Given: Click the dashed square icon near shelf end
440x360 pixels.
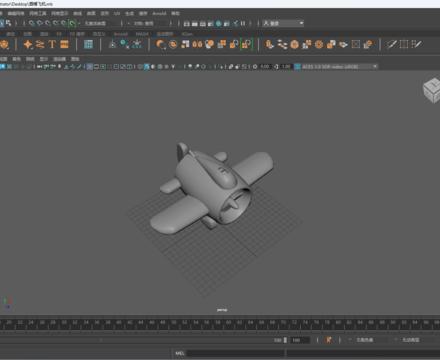Looking at the screenshot, I should [404, 44].
